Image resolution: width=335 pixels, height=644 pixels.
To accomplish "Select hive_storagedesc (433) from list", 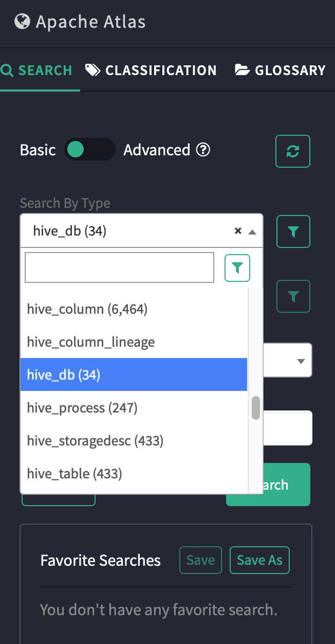I will click(134, 441).
